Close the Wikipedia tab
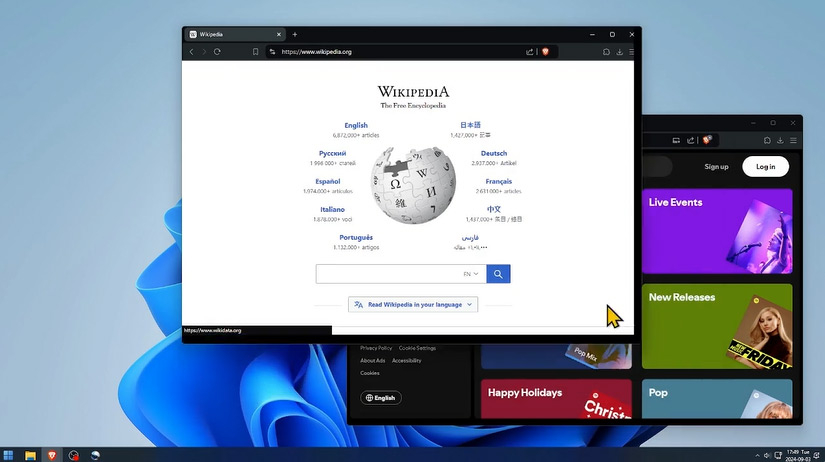Image resolution: width=825 pixels, height=462 pixels. point(279,34)
